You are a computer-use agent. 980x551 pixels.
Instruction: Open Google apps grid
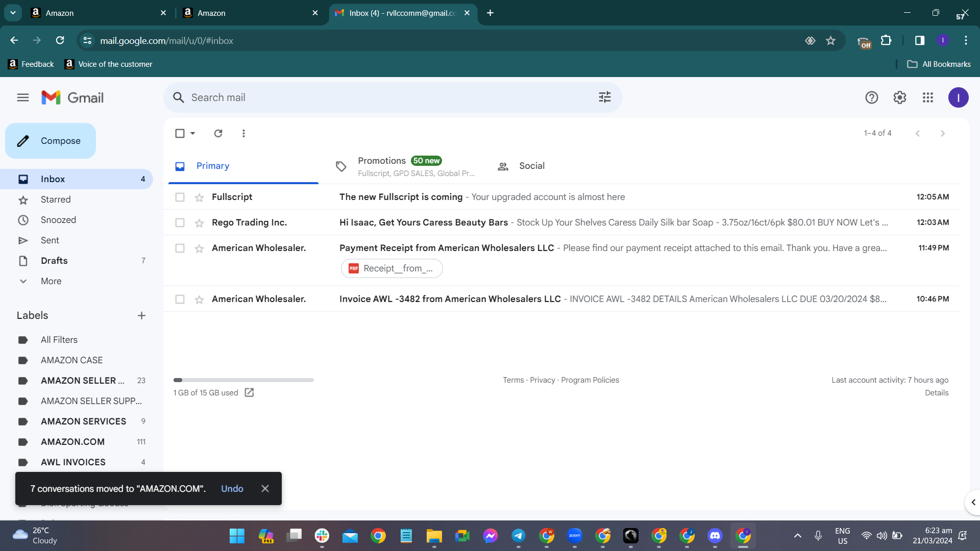point(928,97)
